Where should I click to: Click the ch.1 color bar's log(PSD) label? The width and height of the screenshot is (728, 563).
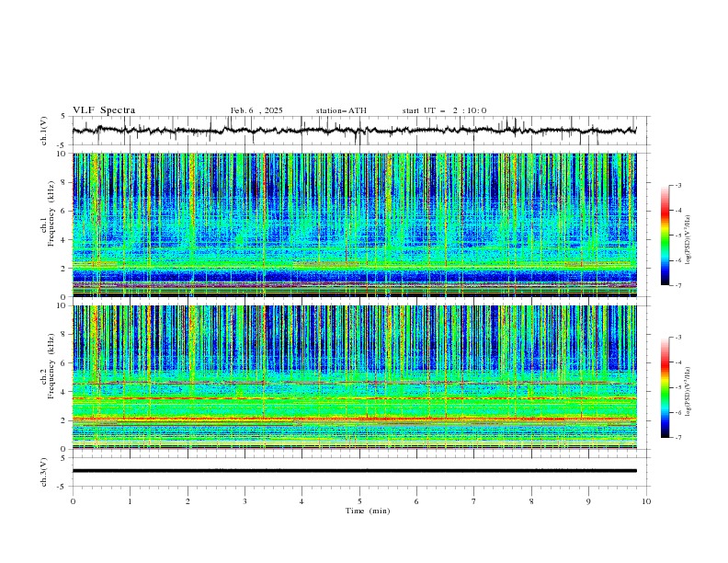point(688,240)
